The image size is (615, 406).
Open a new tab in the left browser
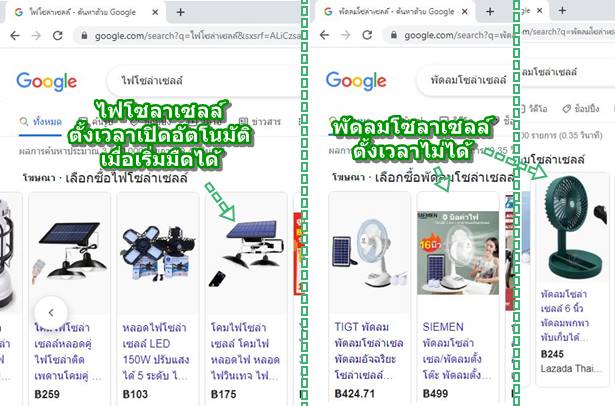click(180, 12)
